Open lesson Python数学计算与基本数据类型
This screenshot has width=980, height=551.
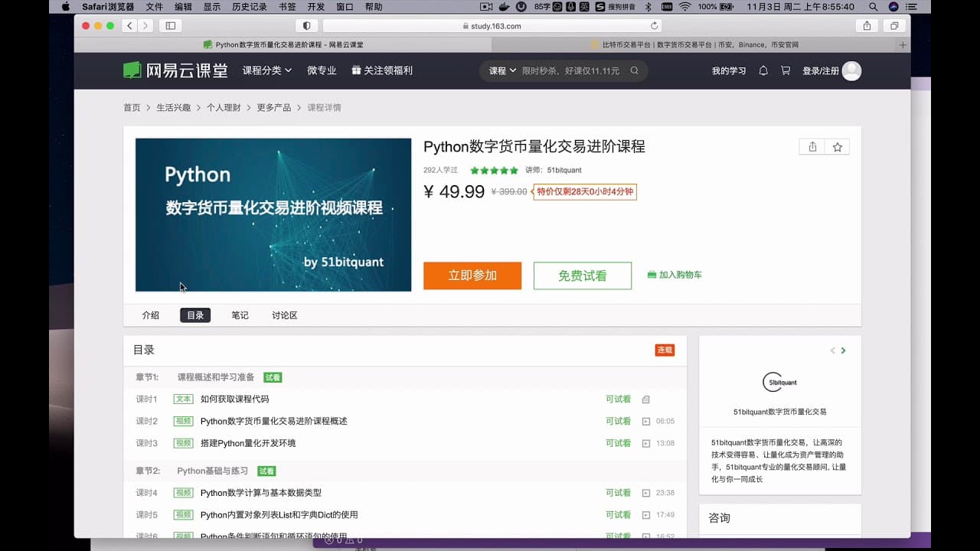tap(261, 493)
